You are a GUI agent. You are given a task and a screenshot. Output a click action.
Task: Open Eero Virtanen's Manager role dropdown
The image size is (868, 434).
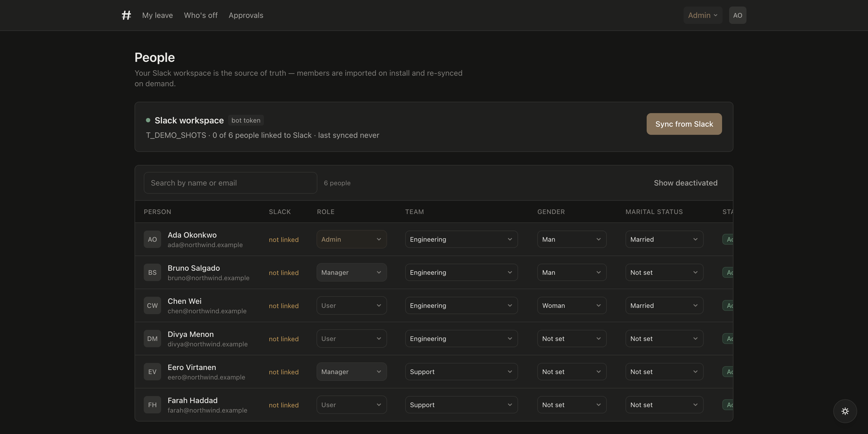(x=352, y=372)
